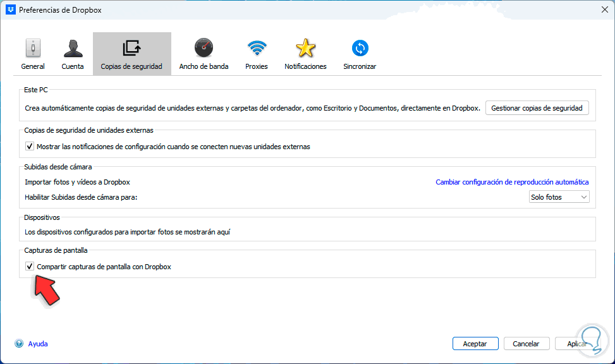Switch to the Ancho de banda tab label
Screen dimensions: 615x364
point(204,66)
